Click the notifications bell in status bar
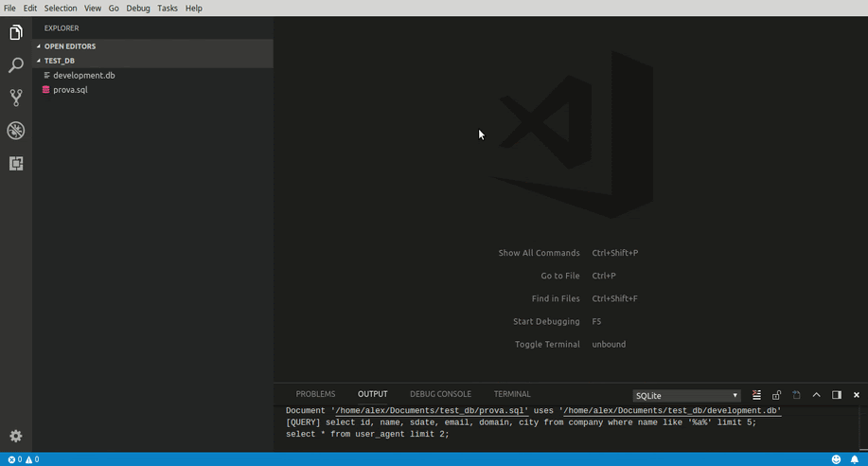Screen dimensions: 868x466 coord(855,459)
